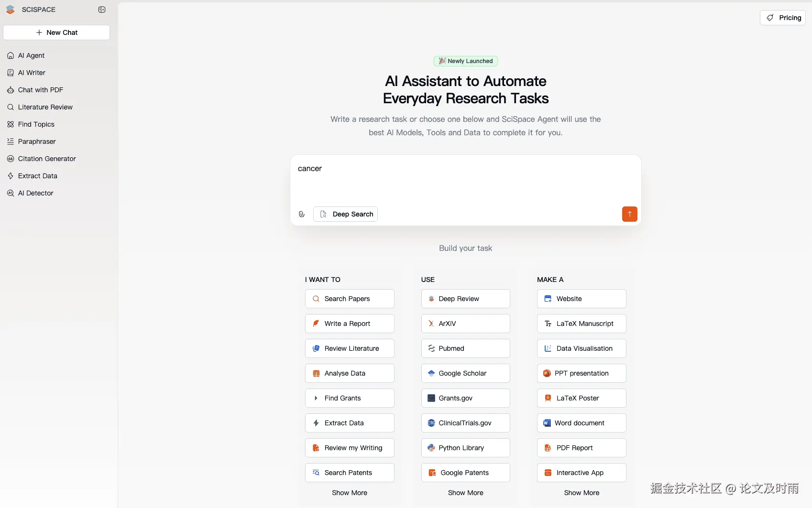This screenshot has width=812, height=508.
Task: Select the Grants.gov source
Action: click(465, 398)
